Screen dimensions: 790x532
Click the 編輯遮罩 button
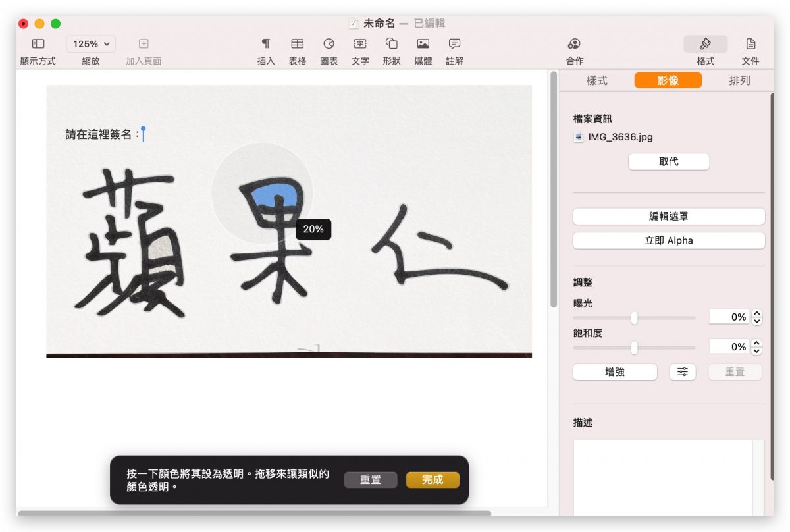pos(669,216)
